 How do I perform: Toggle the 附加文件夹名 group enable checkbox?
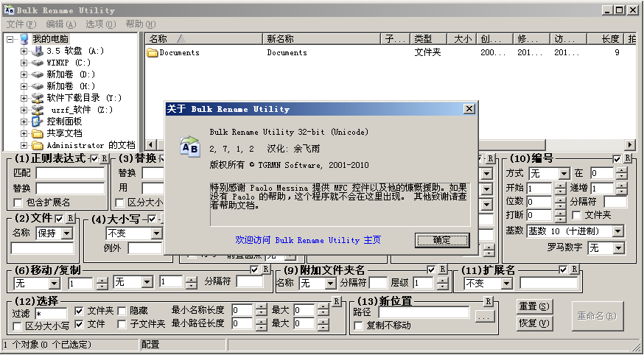431,270
